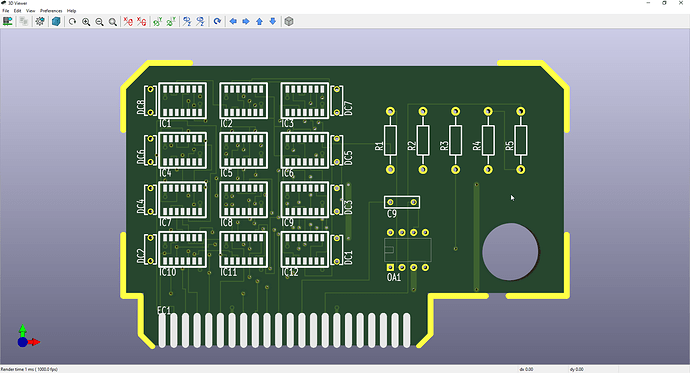Click the R3 resistor footprint body
Viewport: 690px width, 373px height.
pos(455,140)
